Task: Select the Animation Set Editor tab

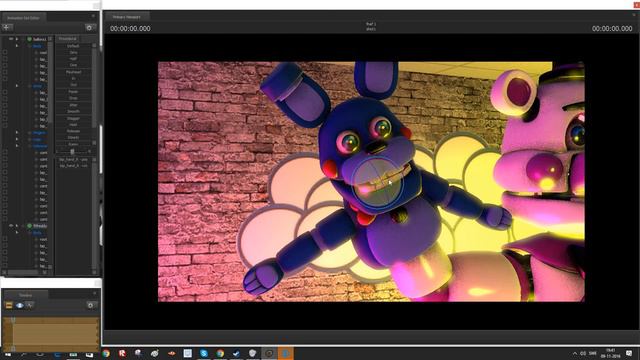Action: (23, 18)
